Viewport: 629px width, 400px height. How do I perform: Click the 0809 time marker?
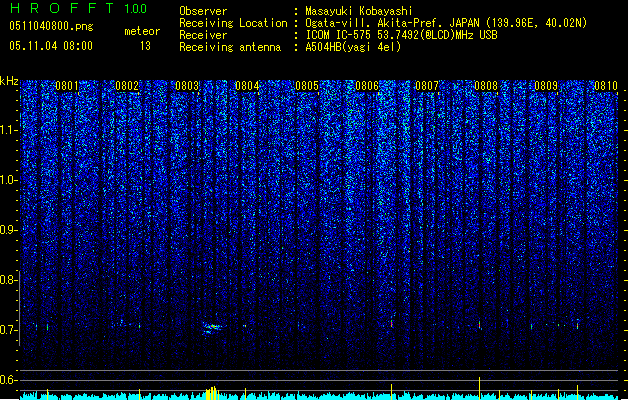(546, 86)
